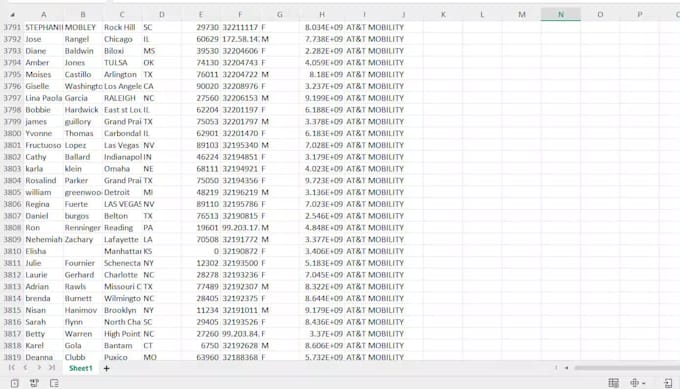Select row header 3818
This screenshot has width=680, height=389.
[12, 346]
